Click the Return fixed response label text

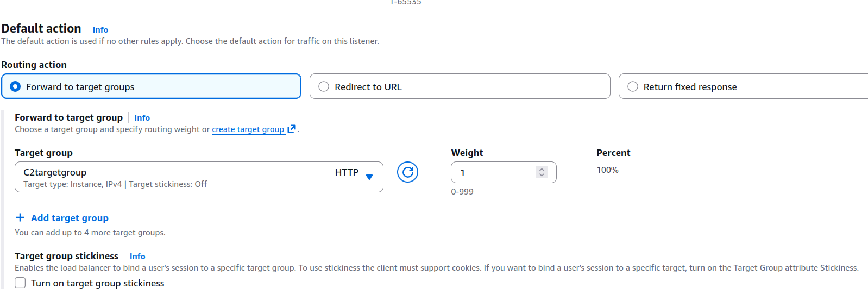(690, 87)
